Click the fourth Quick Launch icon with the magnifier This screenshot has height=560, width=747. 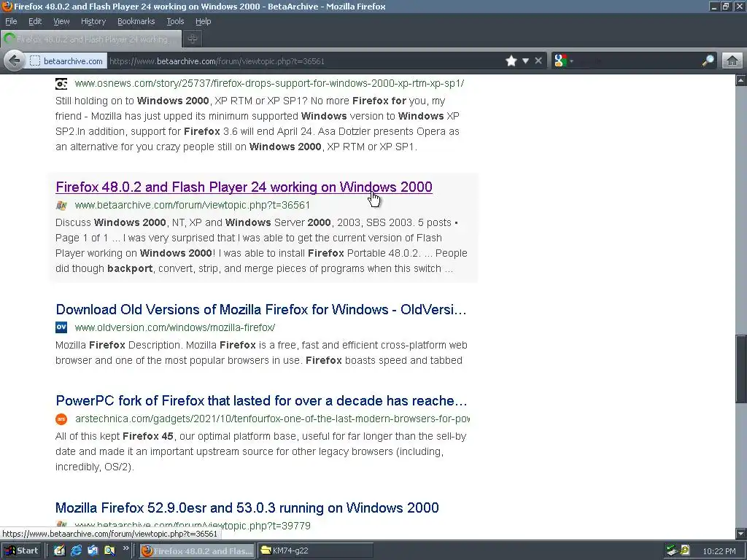(x=109, y=551)
